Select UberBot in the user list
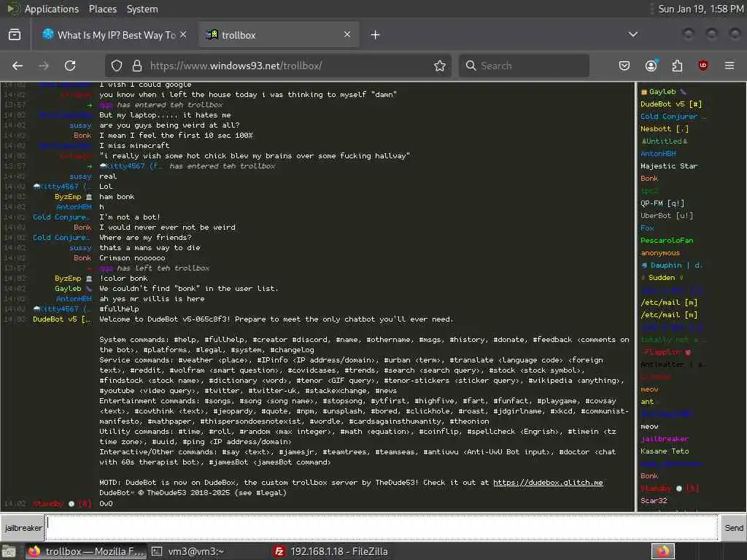747x560 pixels. click(667, 215)
